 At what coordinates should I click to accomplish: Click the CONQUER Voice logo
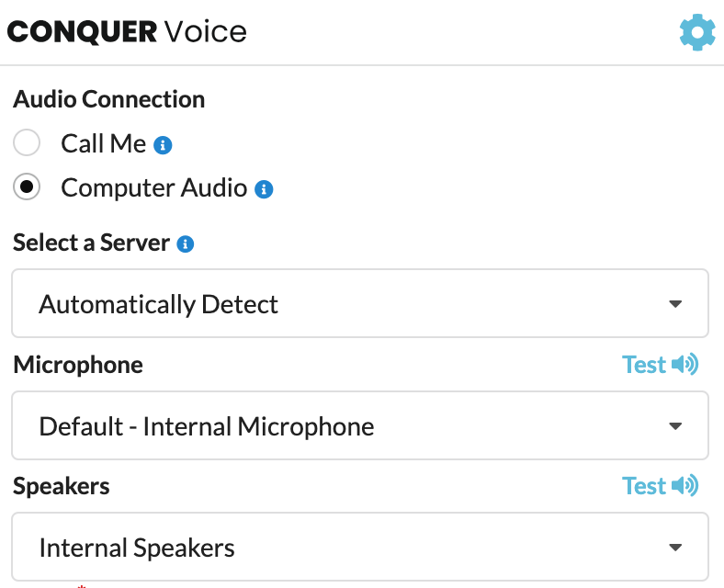127,32
